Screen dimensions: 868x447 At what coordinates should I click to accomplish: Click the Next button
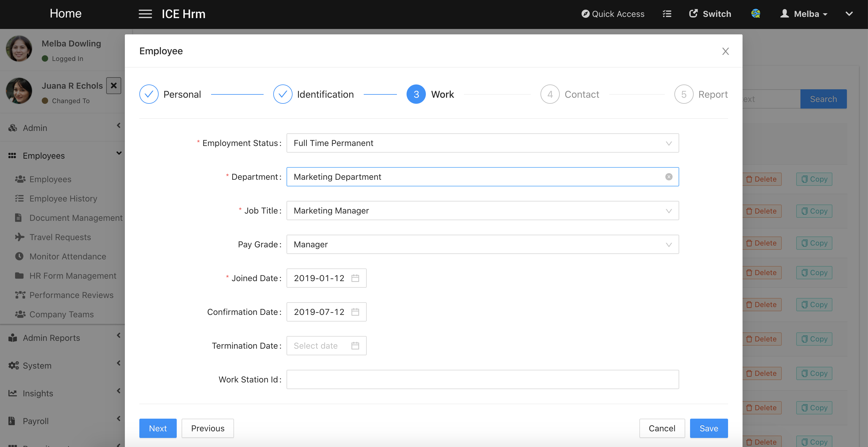click(x=158, y=428)
